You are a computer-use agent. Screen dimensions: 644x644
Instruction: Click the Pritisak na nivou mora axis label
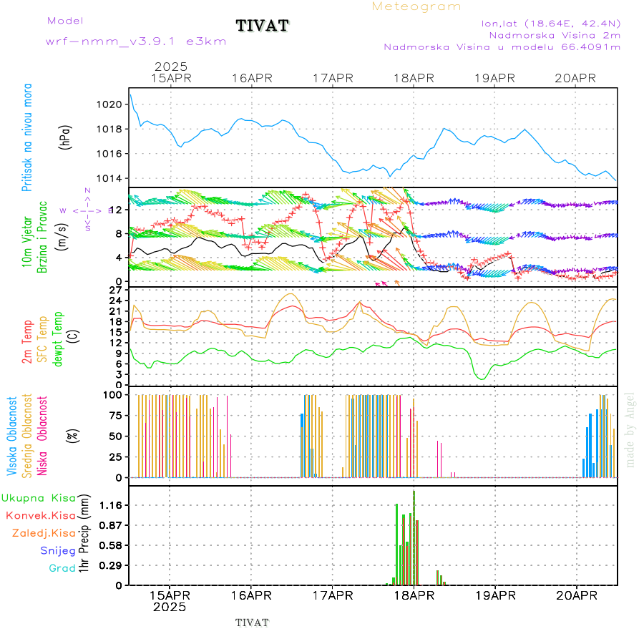coord(27,136)
